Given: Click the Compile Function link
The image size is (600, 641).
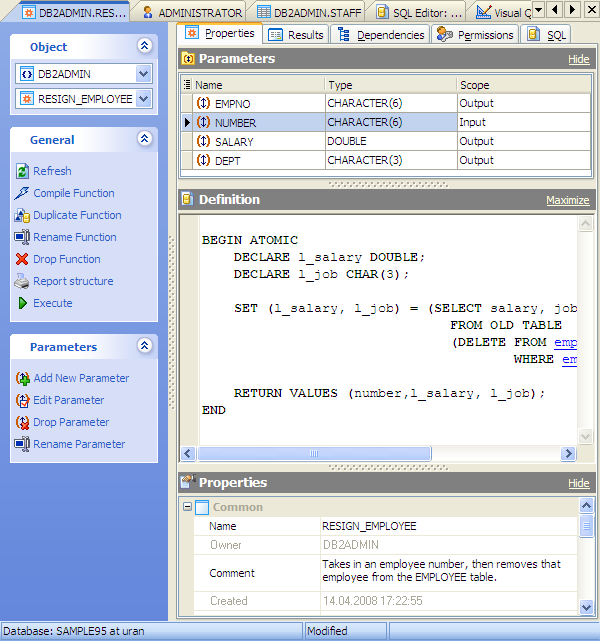Looking at the screenshot, I should [74, 193].
